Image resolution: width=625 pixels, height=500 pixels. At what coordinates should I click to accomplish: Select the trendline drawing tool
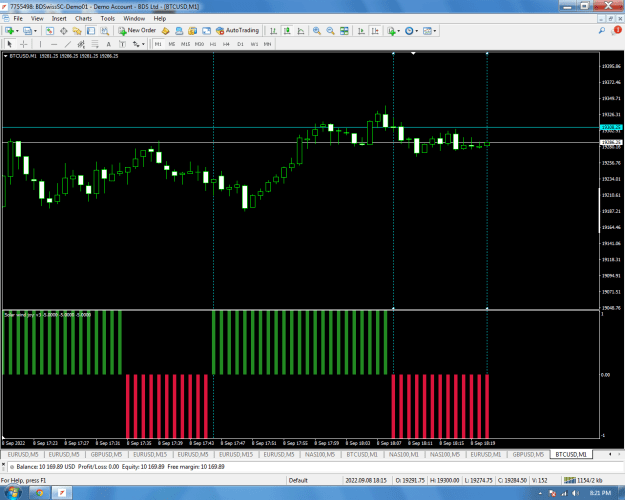[67, 44]
